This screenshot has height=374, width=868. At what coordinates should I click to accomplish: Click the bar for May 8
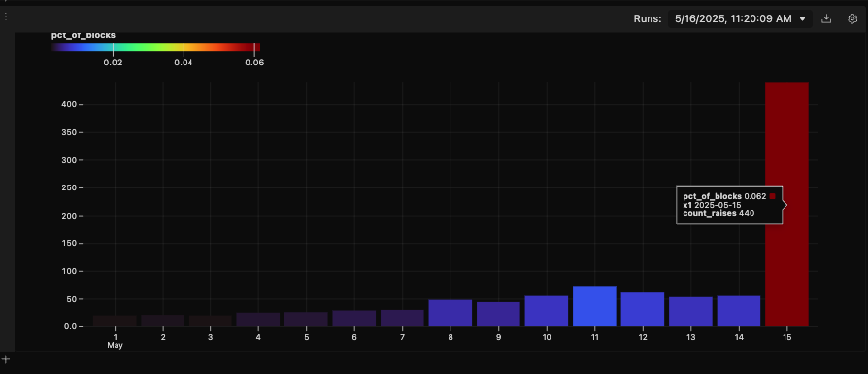451,313
